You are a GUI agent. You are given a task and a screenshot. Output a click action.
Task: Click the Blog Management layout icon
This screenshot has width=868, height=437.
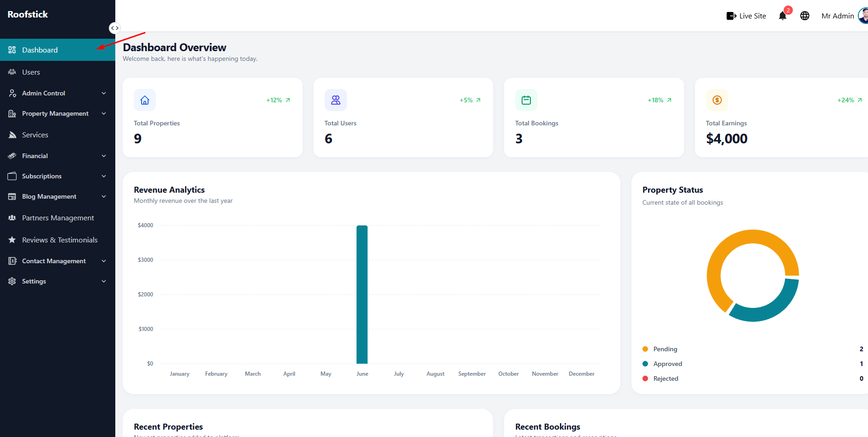[12, 196]
